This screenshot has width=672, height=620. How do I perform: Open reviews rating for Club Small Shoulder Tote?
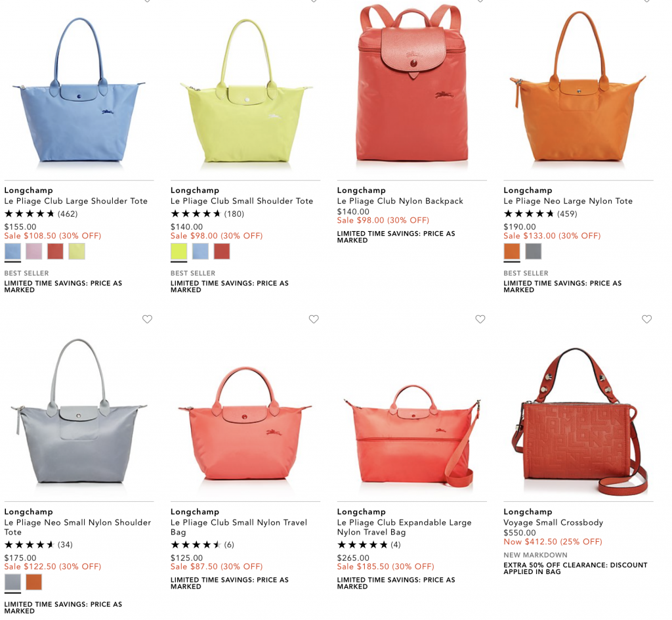point(207,213)
